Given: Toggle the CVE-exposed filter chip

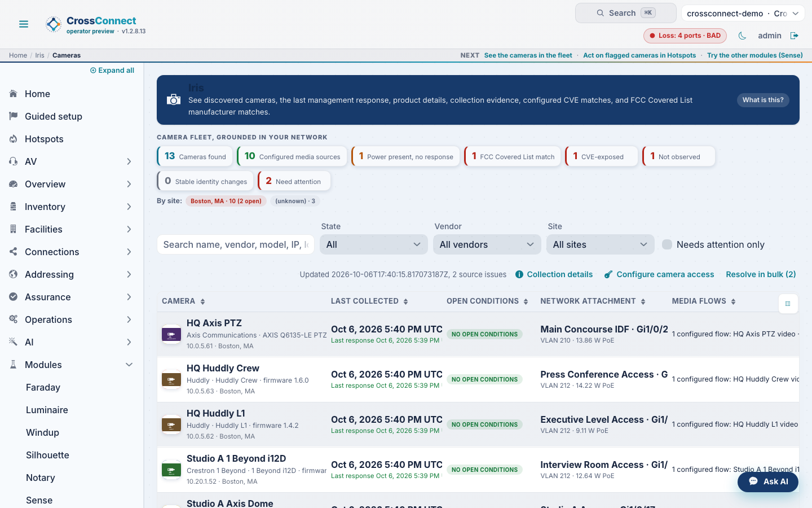Looking at the screenshot, I should [x=602, y=156].
